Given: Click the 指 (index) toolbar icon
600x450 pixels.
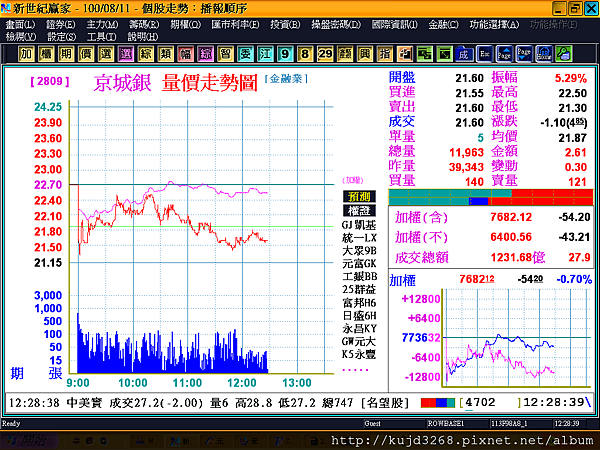Looking at the screenshot, I should 385,54.
